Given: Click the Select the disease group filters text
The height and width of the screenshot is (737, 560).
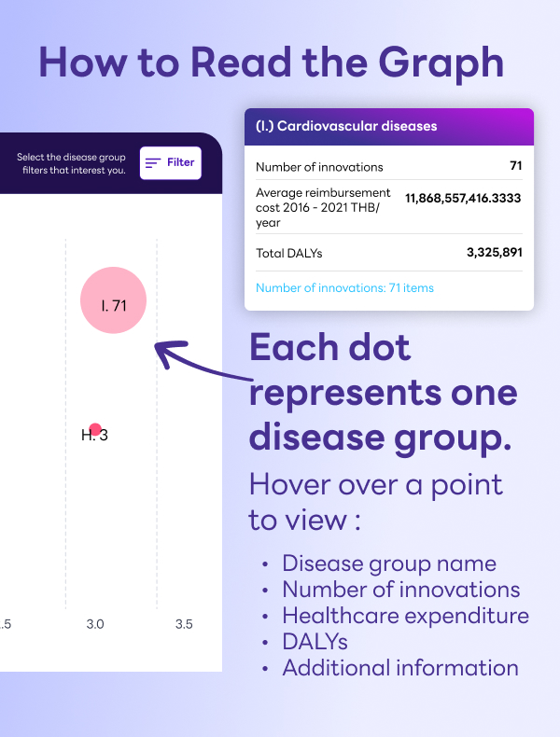Looking at the screenshot, I should [x=72, y=163].
